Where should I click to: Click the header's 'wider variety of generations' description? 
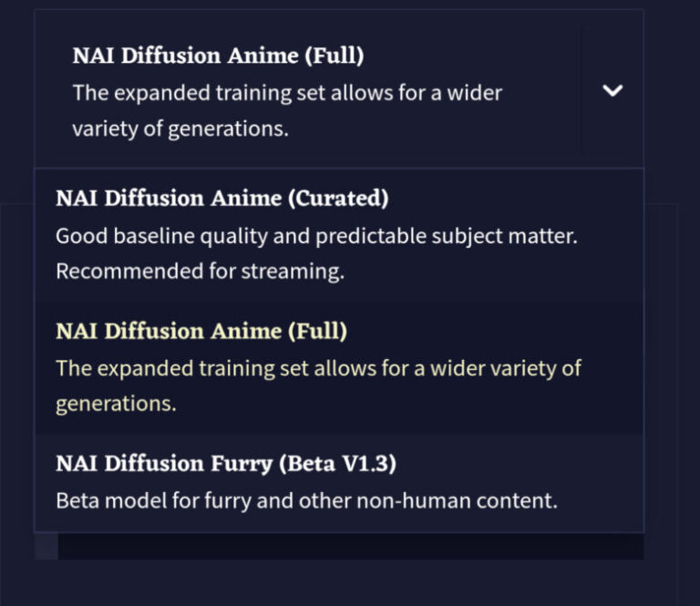[x=286, y=93]
